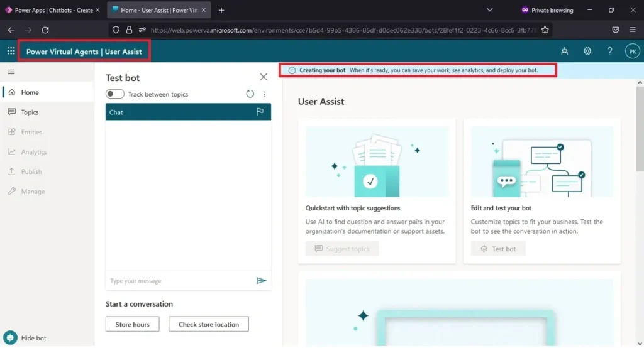Click the scrollbar up arrow
The height and width of the screenshot is (348, 644).
(x=640, y=82)
